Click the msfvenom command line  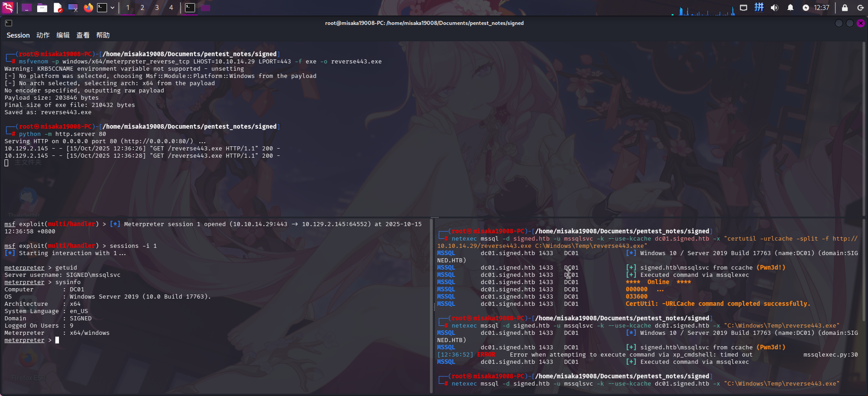200,62
